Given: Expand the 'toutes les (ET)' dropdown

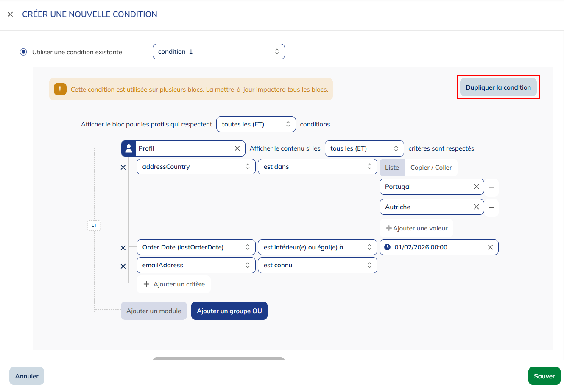Looking at the screenshot, I should click(x=256, y=124).
